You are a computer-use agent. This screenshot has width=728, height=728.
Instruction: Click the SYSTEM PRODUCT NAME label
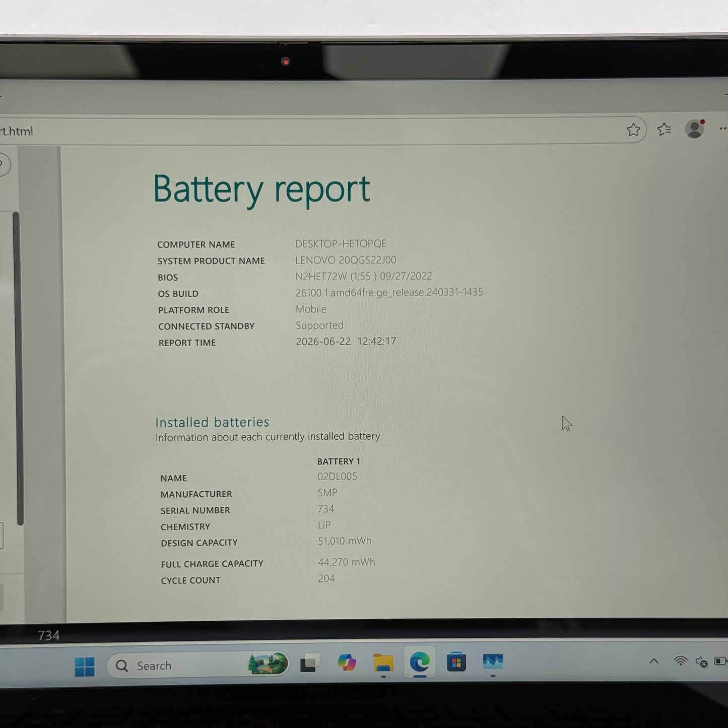[211, 260]
